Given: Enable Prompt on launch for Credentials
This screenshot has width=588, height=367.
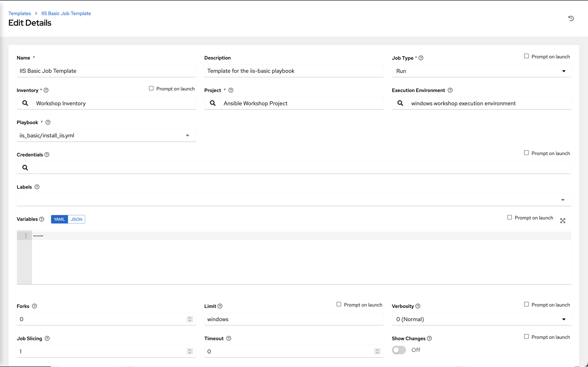Looking at the screenshot, I should click(x=526, y=153).
